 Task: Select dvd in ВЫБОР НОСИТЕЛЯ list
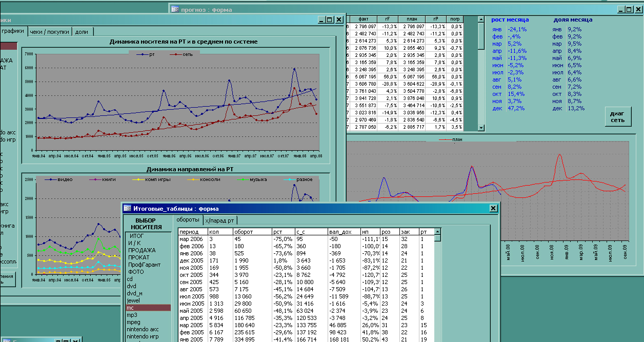[x=132, y=286]
